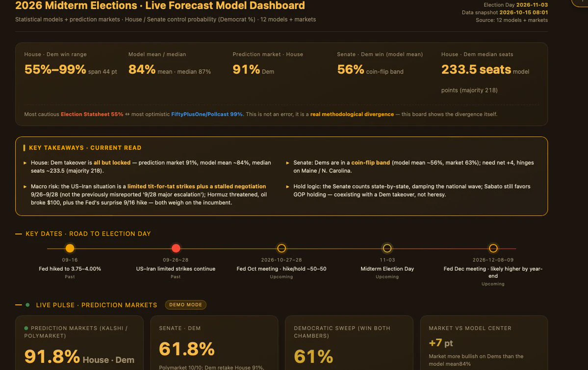Image resolution: width=588 pixels, height=370 pixels.
Task: Click the "61.8%" Senate · Dem figure
Action: (187, 348)
